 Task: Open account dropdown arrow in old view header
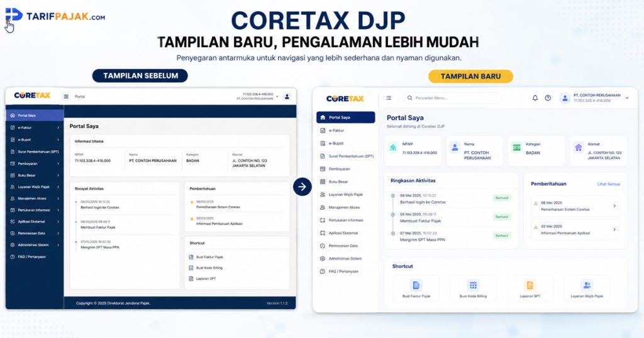277,96
